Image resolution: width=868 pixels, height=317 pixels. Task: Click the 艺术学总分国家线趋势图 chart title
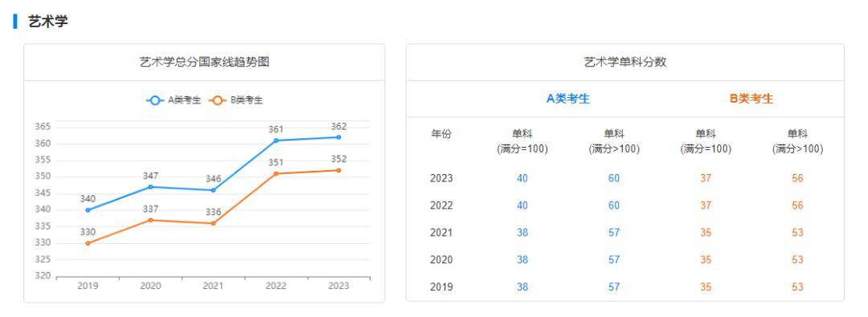(x=204, y=62)
